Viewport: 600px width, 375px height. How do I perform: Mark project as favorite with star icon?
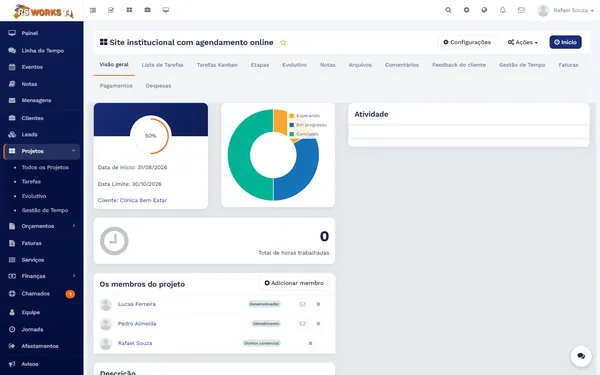click(283, 42)
